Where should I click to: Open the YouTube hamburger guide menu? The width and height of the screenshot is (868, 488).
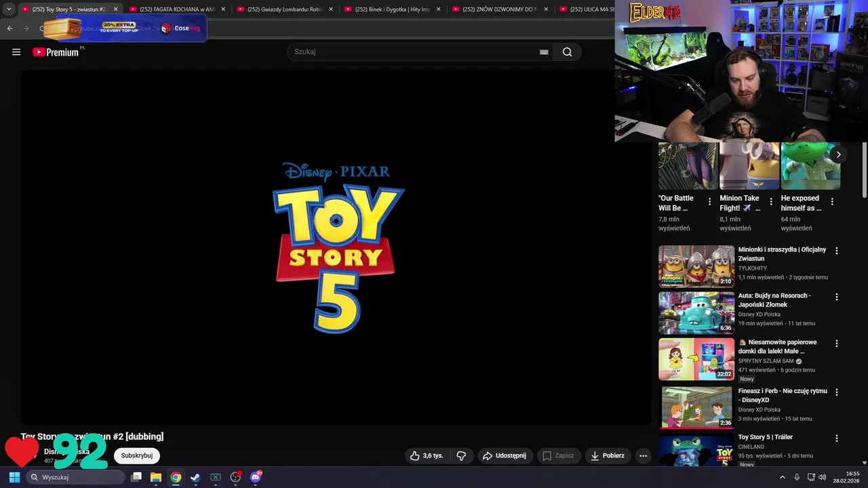pyautogui.click(x=16, y=52)
